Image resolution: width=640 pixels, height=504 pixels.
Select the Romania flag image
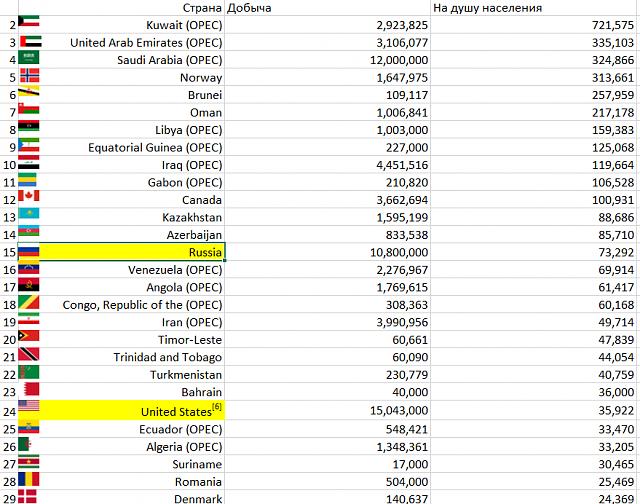pos(29,480)
